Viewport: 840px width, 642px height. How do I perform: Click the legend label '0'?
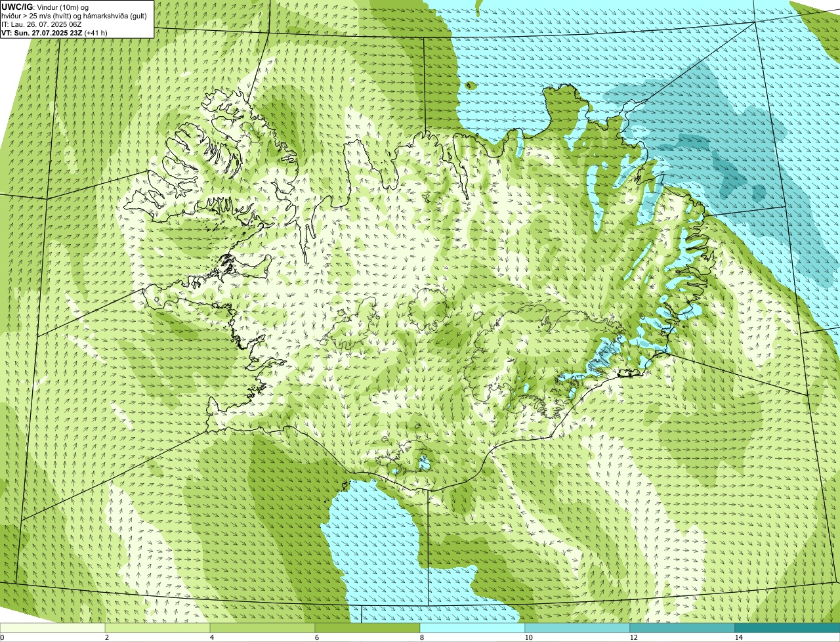coord(2,637)
